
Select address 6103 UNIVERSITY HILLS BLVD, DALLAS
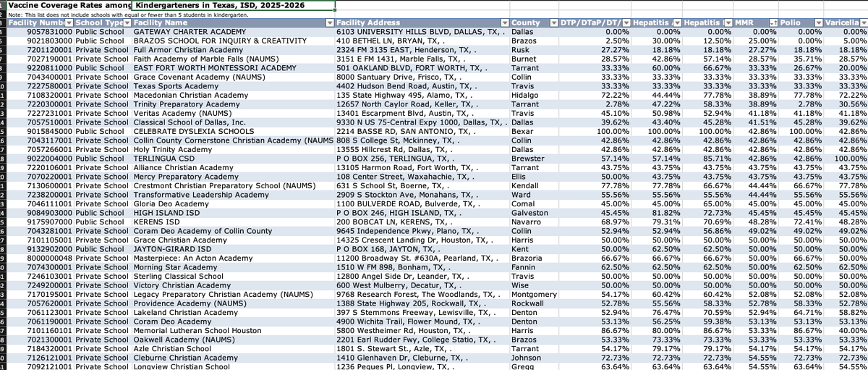422,33
